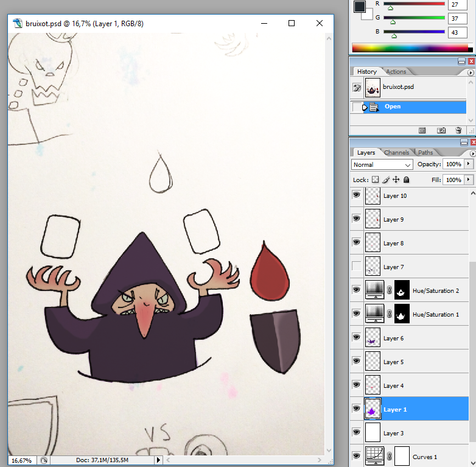The image size is (476, 467).
Task: Hide Layer 9 using its eye icon
Action: [357, 219]
